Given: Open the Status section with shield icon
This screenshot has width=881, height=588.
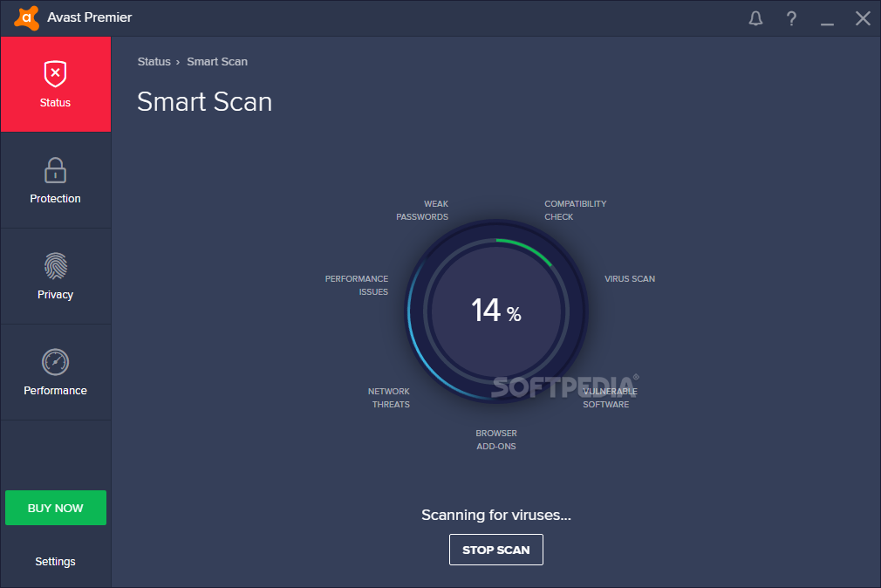Looking at the screenshot, I should coord(55,73).
